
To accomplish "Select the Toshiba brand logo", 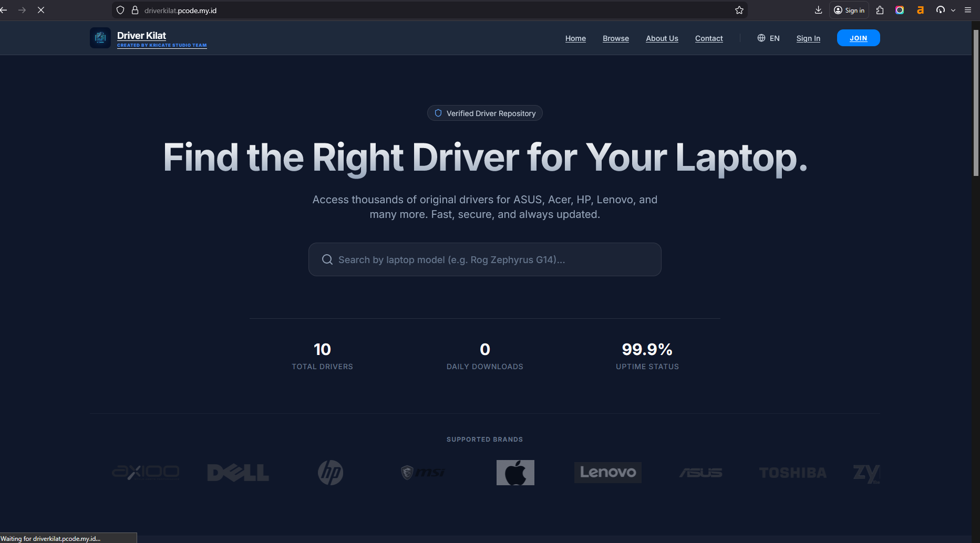I will (x=792, y=472).
